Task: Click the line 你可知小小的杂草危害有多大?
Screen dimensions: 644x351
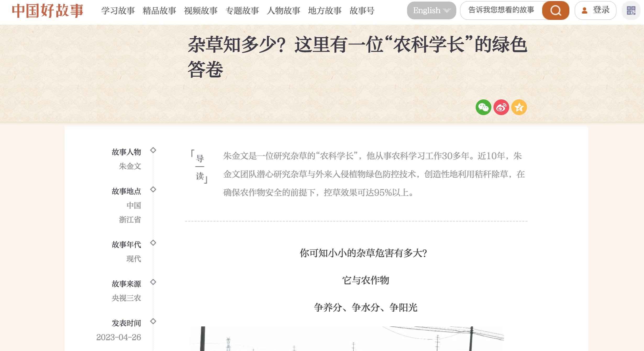Action: pos(364,253)
